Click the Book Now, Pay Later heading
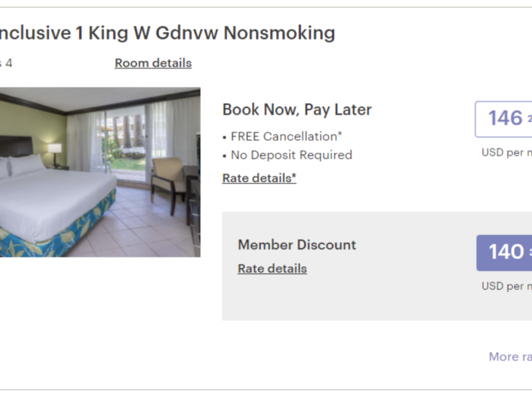 coord(297,110)
